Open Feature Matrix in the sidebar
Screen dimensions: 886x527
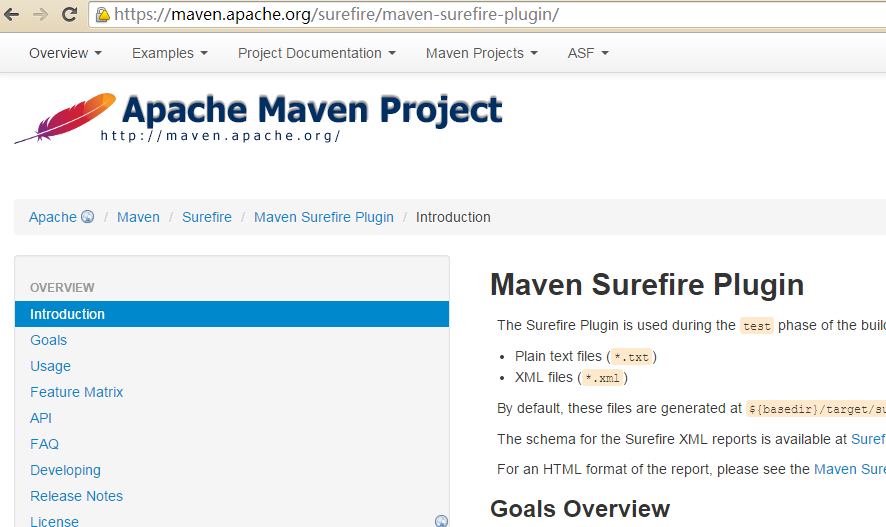pos(76,392)
